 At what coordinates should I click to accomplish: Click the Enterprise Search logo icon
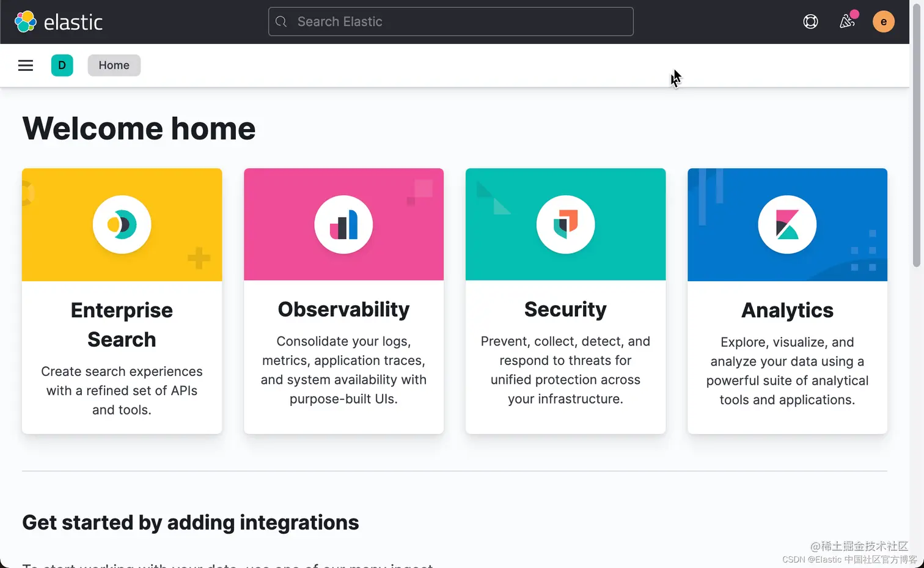click(122, 224)
